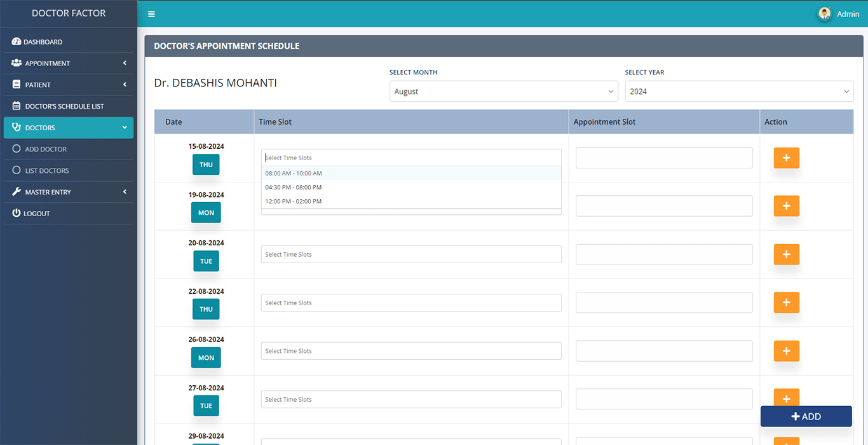Open time slots selector for 26-08-2024
This screenshot has height=445, width=868.
pyautogui.click(x=410, y=351)
